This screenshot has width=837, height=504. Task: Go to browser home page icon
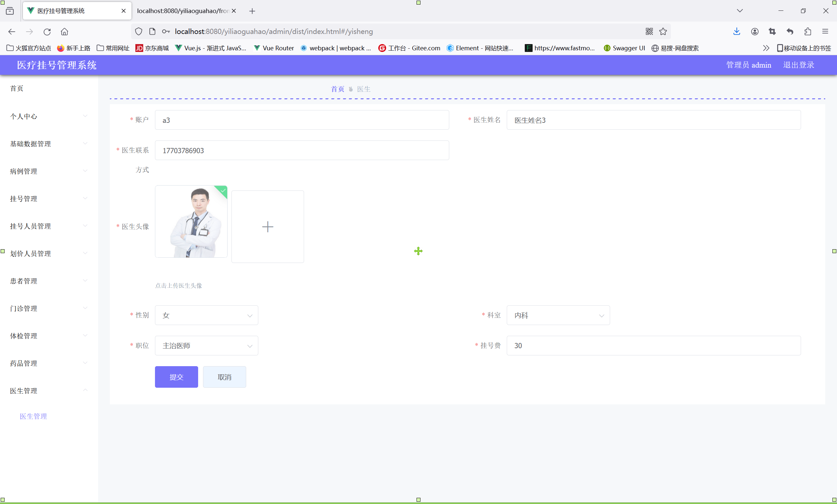point(64,32)
